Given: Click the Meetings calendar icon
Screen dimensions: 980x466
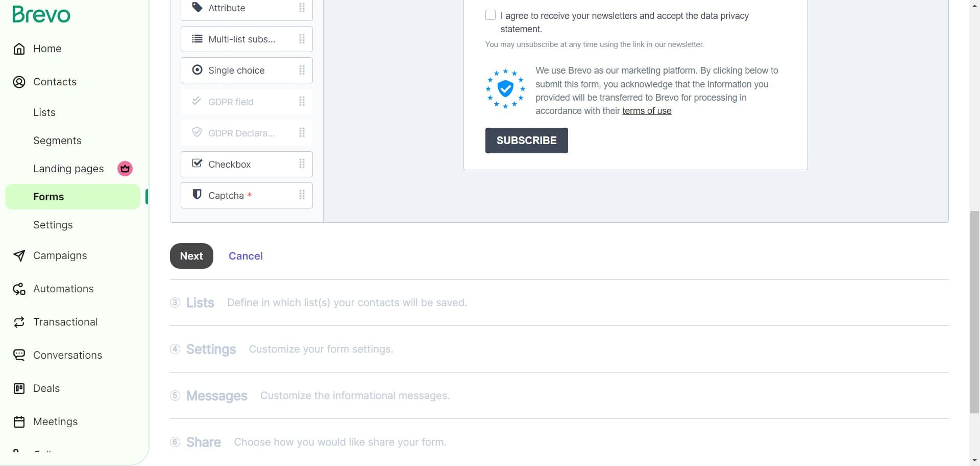Looking at the screenshot, I should coord(19,422).
